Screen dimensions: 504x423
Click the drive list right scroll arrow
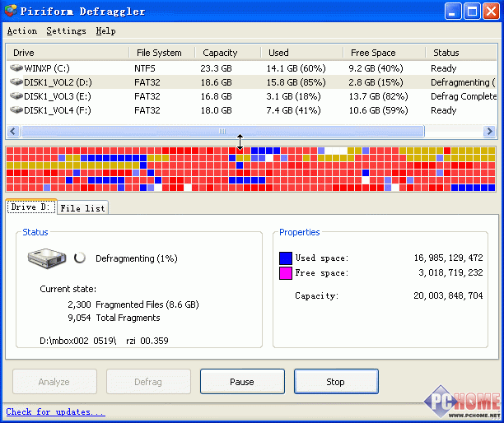(x=489, y=132)
